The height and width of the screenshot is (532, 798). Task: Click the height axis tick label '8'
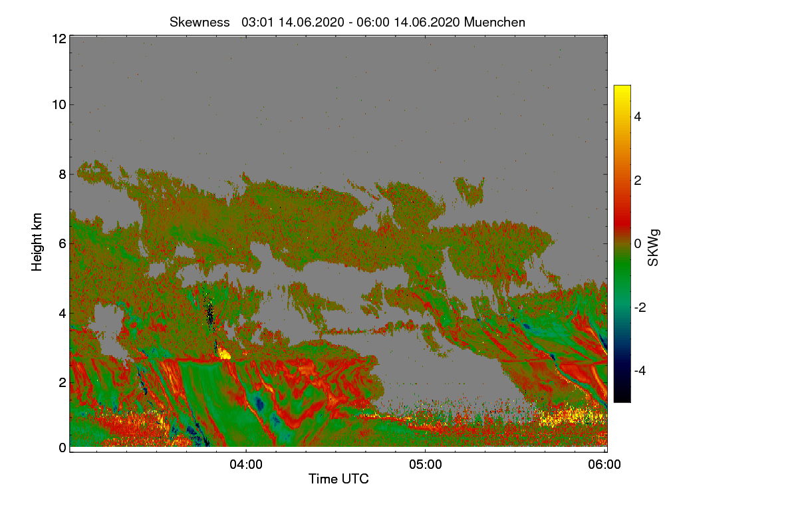click(62, 174)
